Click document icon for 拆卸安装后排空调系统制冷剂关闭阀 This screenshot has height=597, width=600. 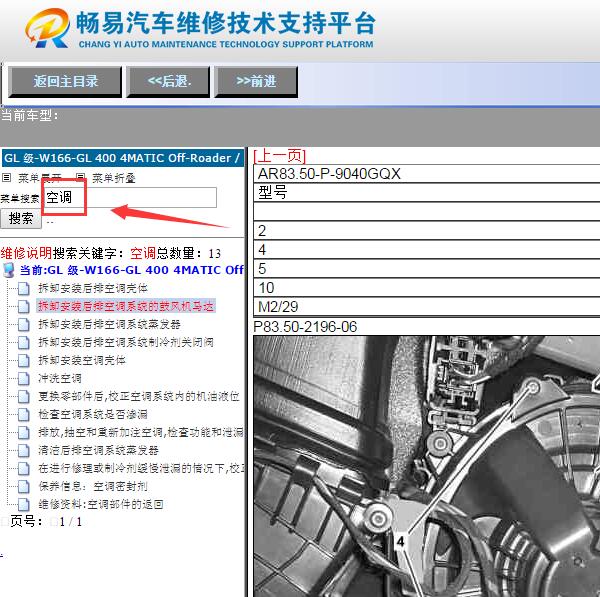(x=24, y=343)
